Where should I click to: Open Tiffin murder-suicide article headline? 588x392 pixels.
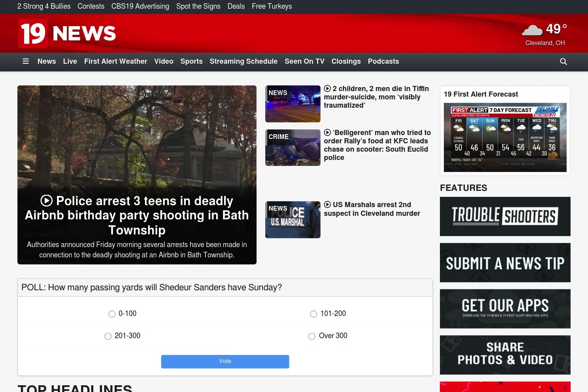(377, 97)
